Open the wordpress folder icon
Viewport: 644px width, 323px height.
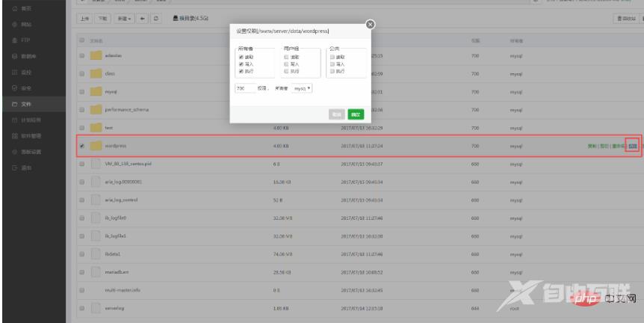(95, 145)
